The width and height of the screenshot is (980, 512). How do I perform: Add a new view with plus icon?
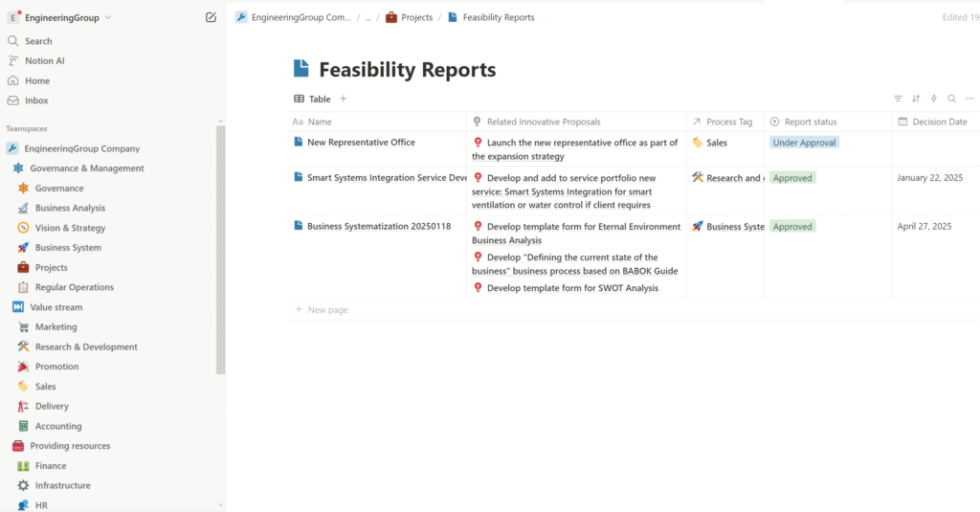344,99
